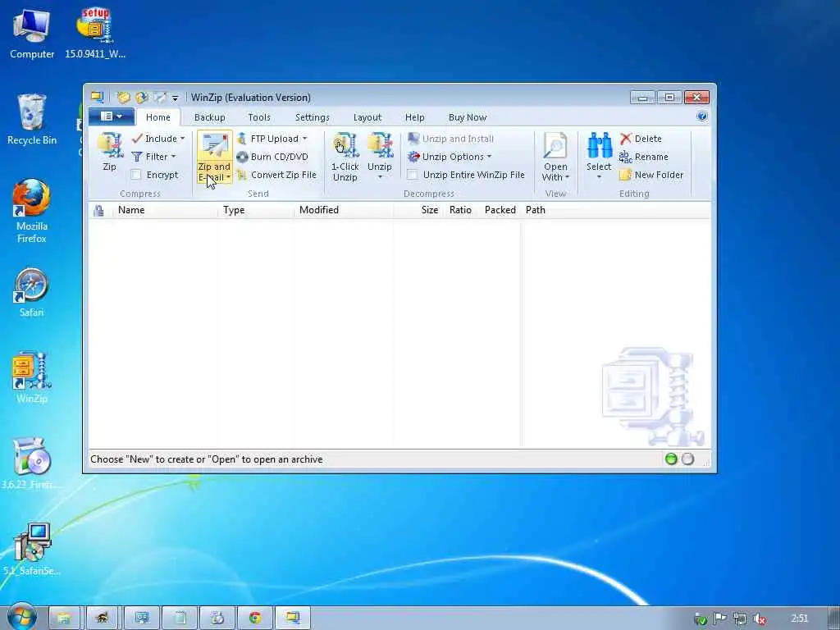Open the Unzip Options dropdown
Screen dimensions: 840x630
tap(450, 157)
